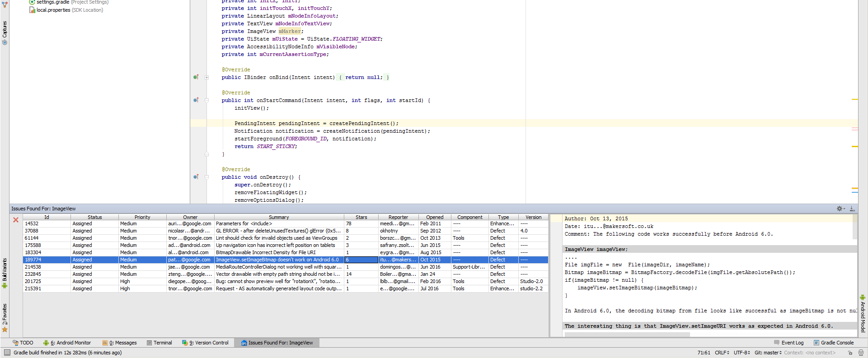Click the Version cell showing studio-2.2
Viewport: 868px width, 358px height.
533,288
